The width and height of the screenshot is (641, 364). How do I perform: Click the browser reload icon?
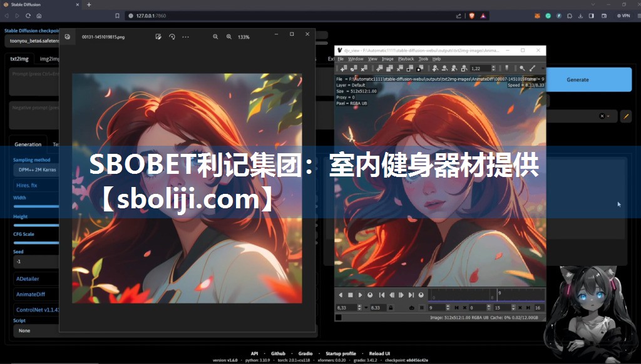pos(28,16)
